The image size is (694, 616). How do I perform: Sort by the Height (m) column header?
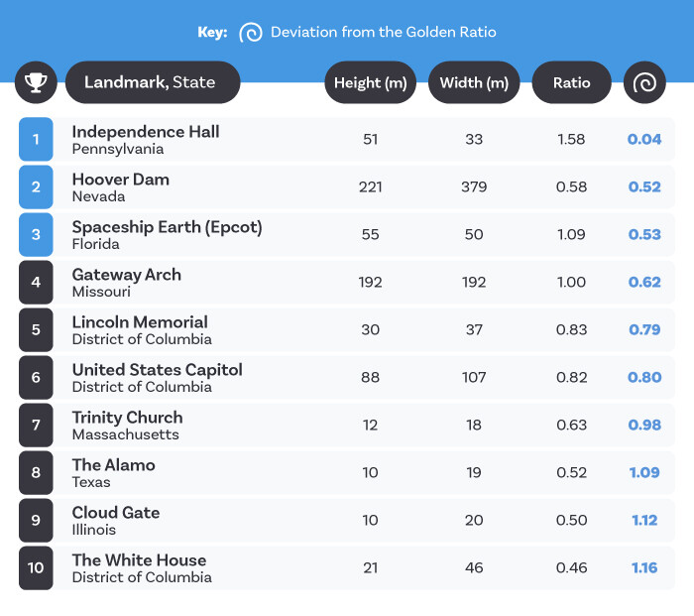coord(370,82)
